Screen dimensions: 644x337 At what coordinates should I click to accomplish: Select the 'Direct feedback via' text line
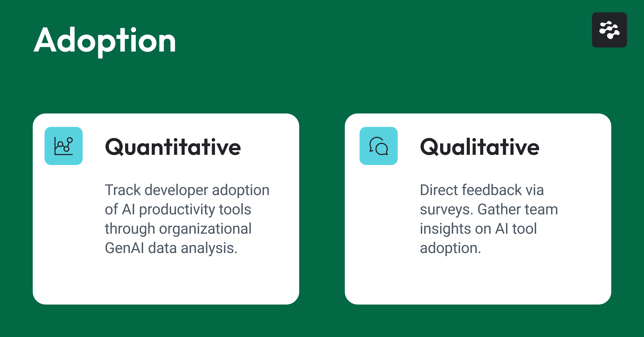click(482, 190)
